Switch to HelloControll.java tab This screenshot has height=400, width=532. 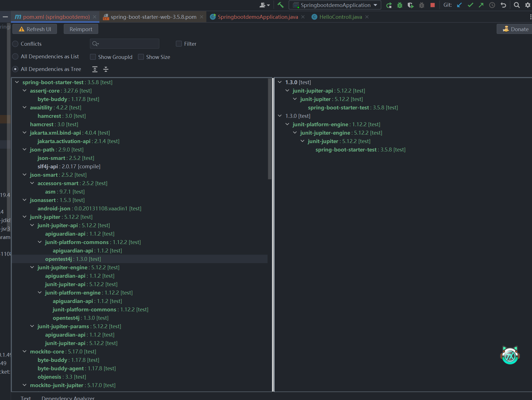click(341, 17)
